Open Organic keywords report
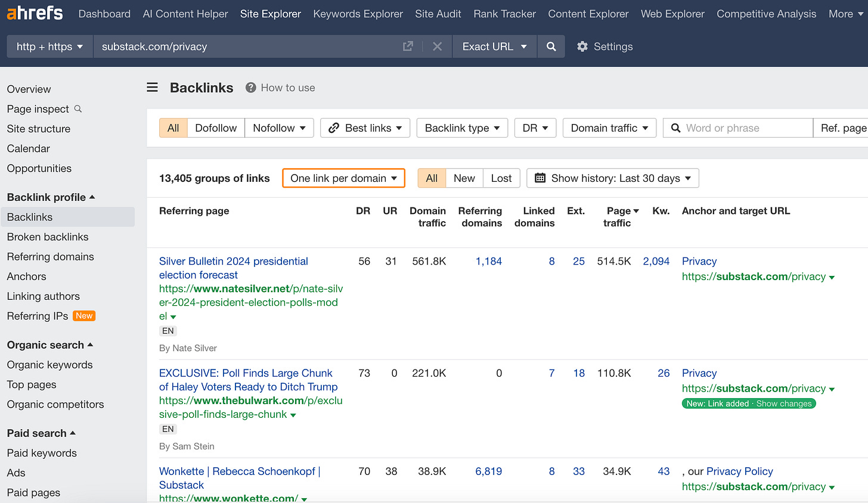The width and height of the screenshot is (868, 503). click(49, 365)
